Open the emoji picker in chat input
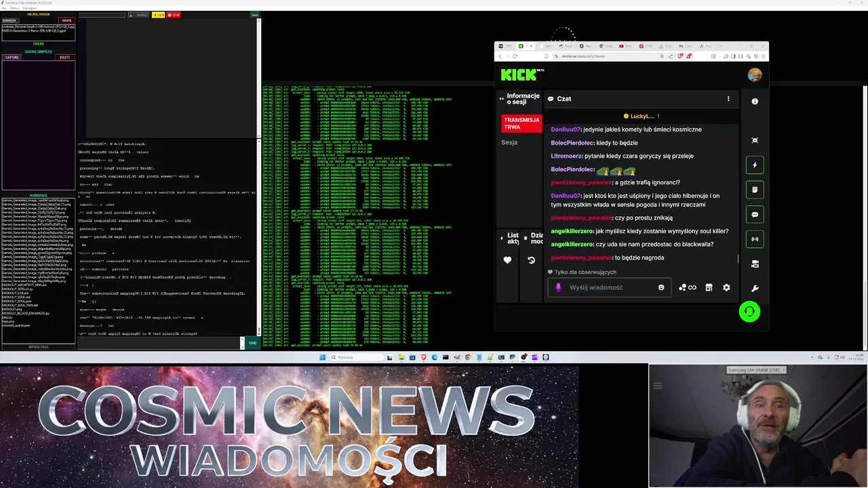The width and height of the screenshot is (868, 488). (661, 287)
